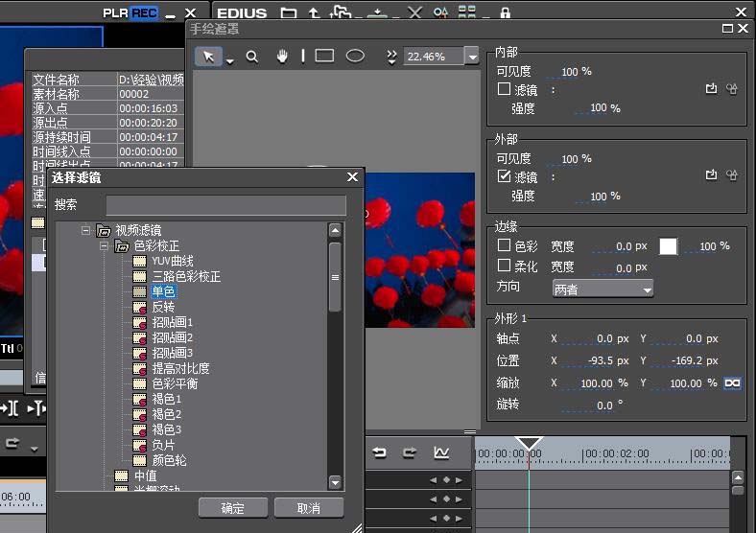
Task: Select the YUV曲线 filter item
Action: [173, 262]
